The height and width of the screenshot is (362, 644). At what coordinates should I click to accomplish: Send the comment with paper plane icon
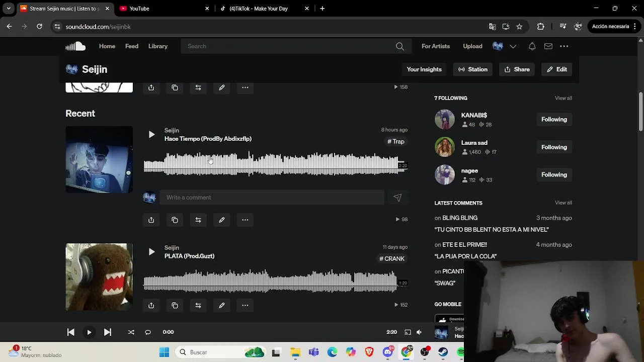397,198
